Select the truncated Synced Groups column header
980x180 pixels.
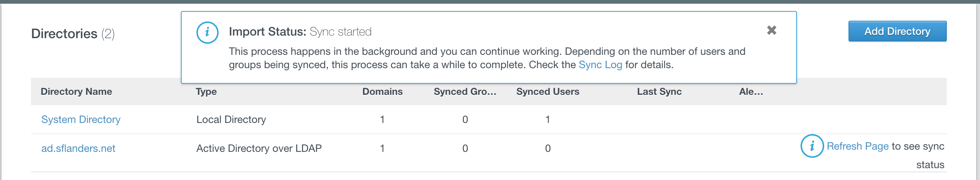465,92
